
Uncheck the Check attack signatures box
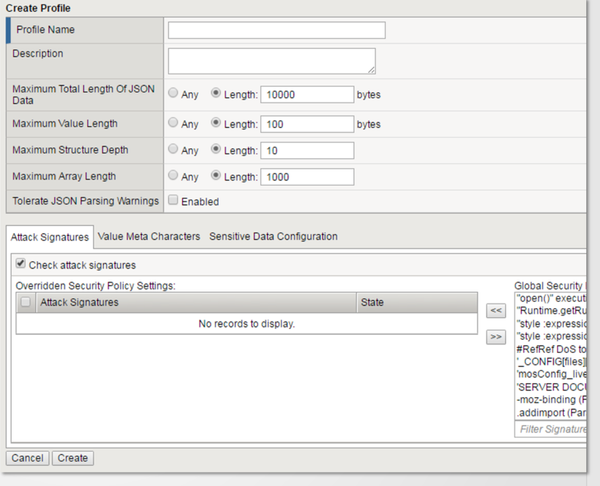point(21,265)
